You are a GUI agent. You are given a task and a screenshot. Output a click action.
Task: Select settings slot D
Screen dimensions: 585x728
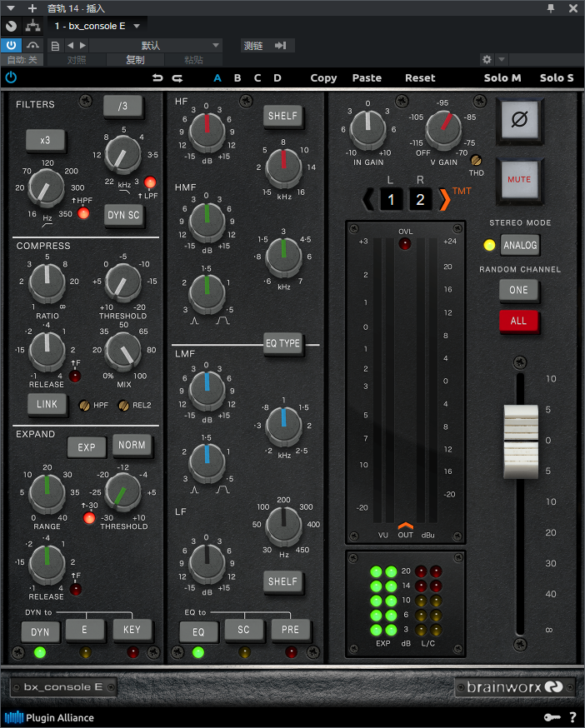(x=277, y=78)
